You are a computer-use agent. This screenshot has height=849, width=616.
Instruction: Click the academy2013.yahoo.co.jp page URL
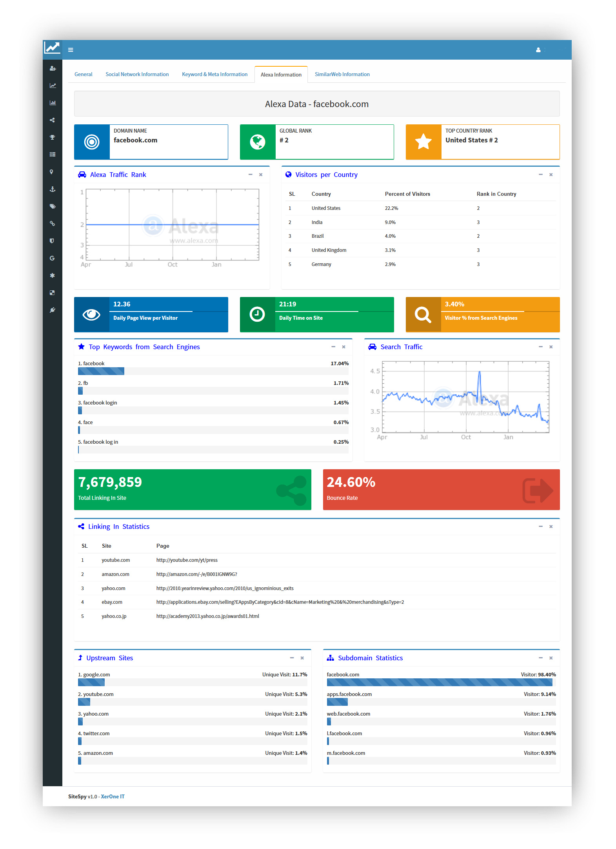[x=207, y=616]
